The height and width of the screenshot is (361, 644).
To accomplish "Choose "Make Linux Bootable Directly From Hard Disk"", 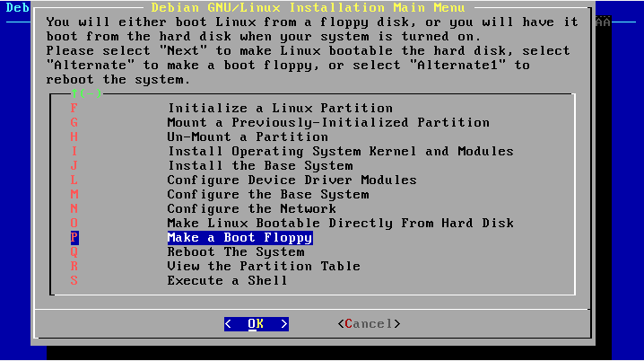I will pos(341,224).
